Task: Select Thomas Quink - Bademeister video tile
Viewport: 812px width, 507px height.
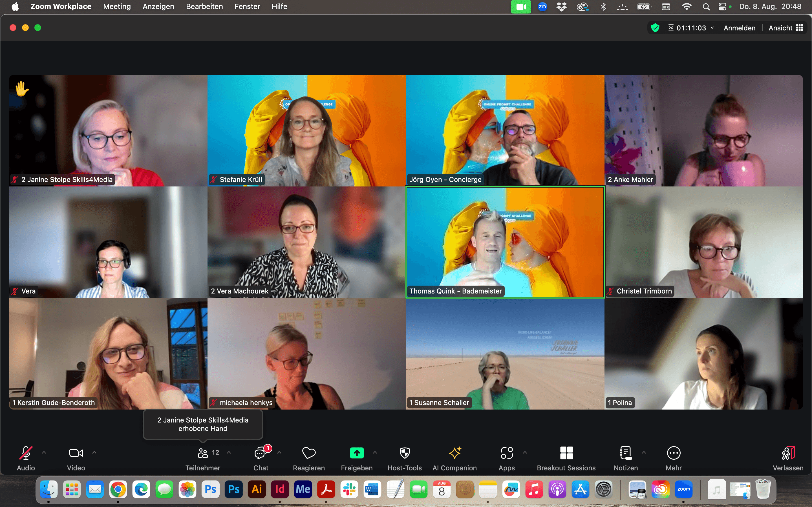Action: [505, 242]
